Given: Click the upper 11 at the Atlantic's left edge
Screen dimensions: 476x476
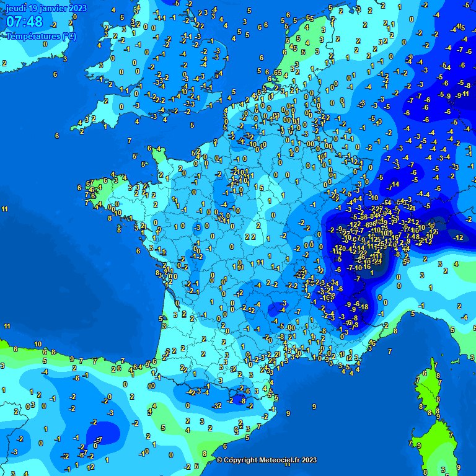Looking at the screenshot, I should (5, 209).
